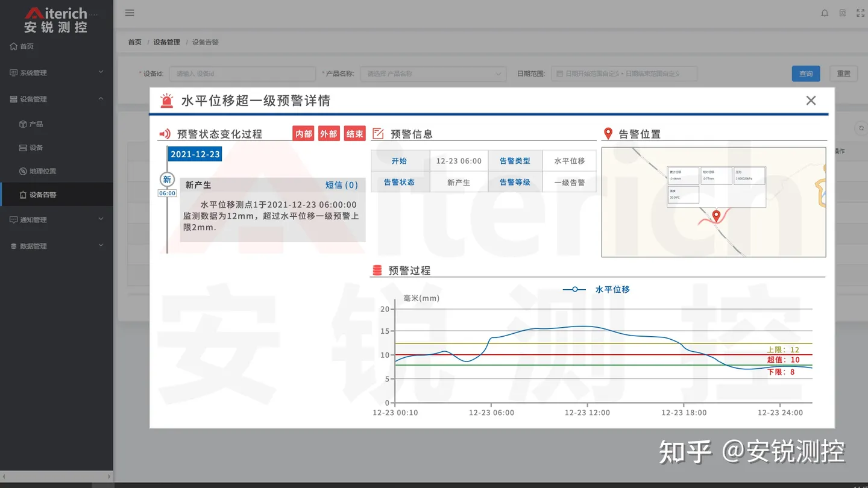Viewport: 868px width, 488px height.
Task: Click the 首页 home icon in sidebar
Action: coord(14,46)
